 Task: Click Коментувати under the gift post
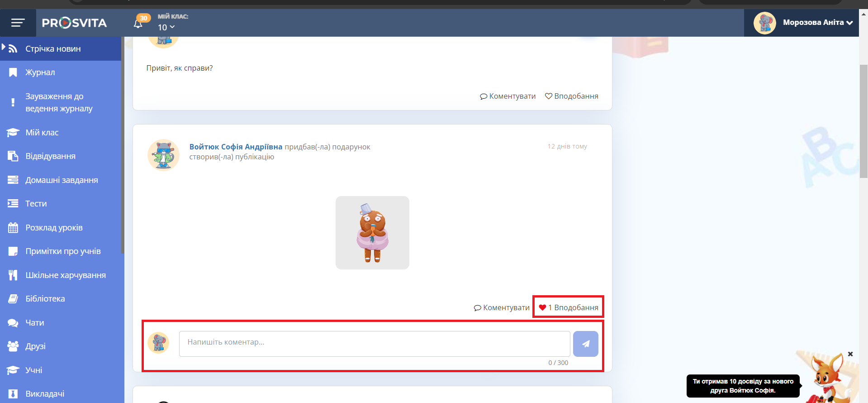(502, 307)
